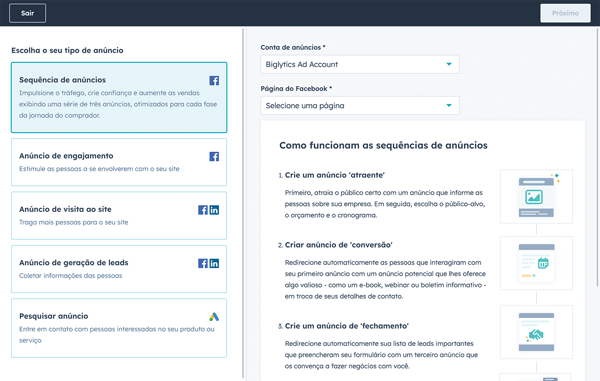Image resolution: width=600 pixels, height=381 pixels.
Task: Click the Página do Facebook dropdown arrow
Action: coord(449,106)
